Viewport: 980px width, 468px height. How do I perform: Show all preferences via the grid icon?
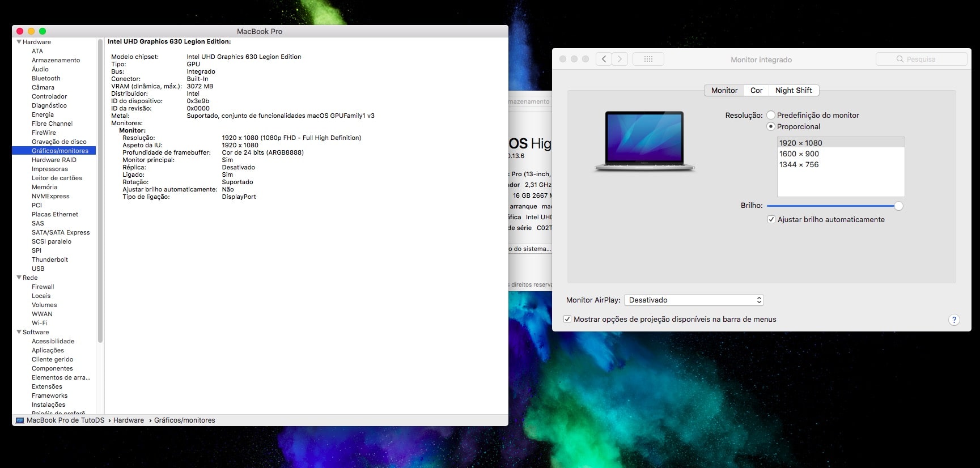tap(648, 59)
